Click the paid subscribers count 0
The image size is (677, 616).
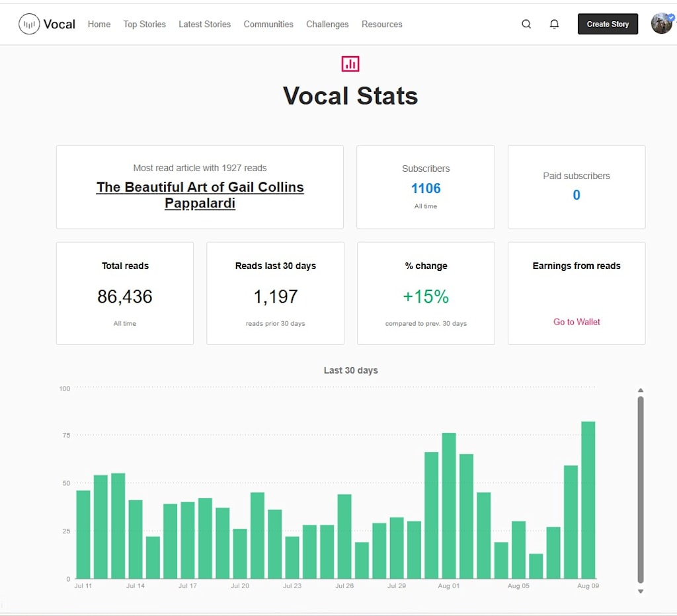click(577, 195)
